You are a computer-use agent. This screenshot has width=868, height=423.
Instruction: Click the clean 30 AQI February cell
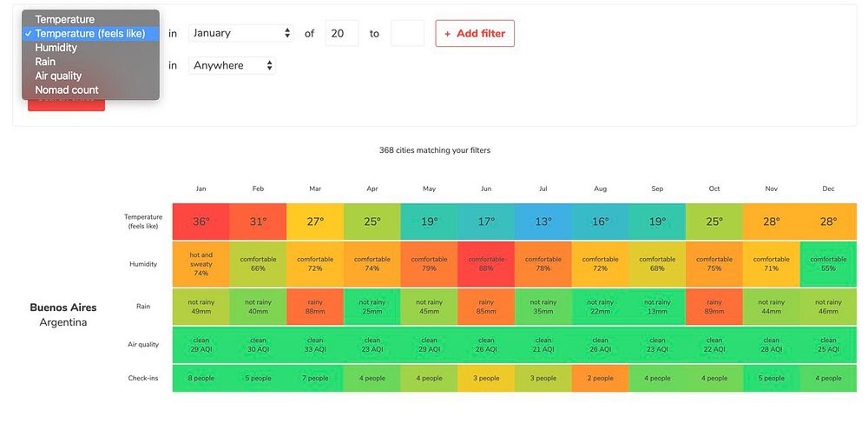(258, 345)
